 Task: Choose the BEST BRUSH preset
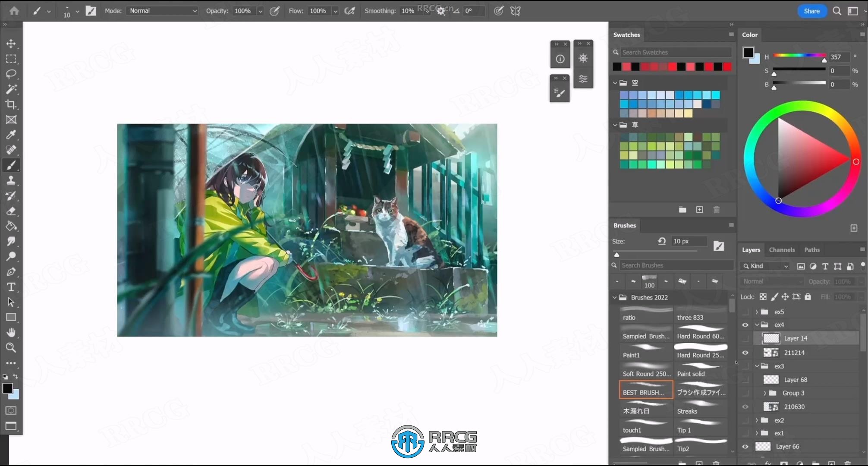(646, 390)
